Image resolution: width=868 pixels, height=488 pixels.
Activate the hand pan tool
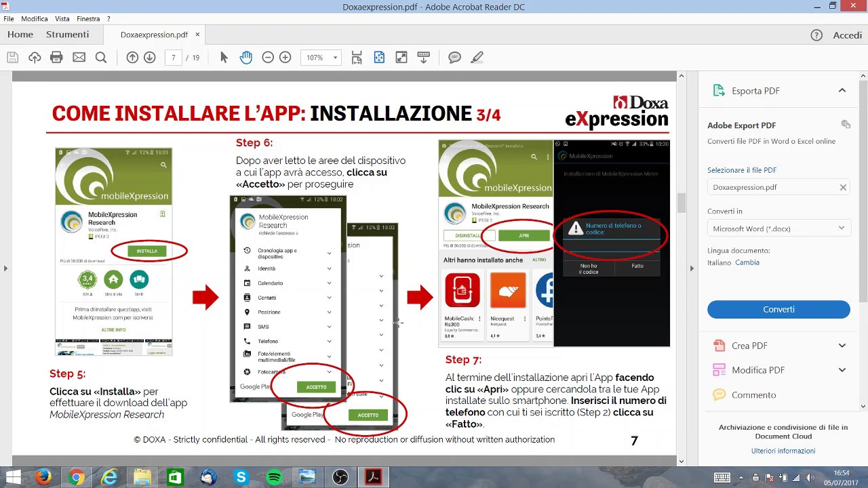[x=245, y=58]
